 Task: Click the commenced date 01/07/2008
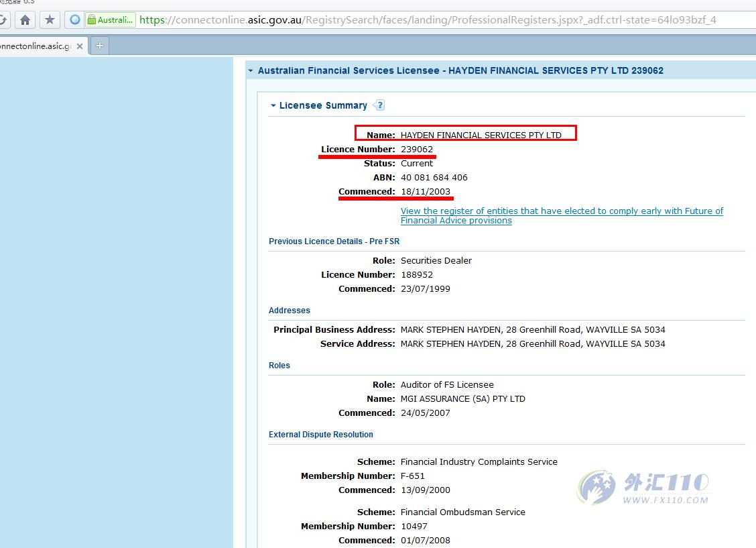point(425,540)
